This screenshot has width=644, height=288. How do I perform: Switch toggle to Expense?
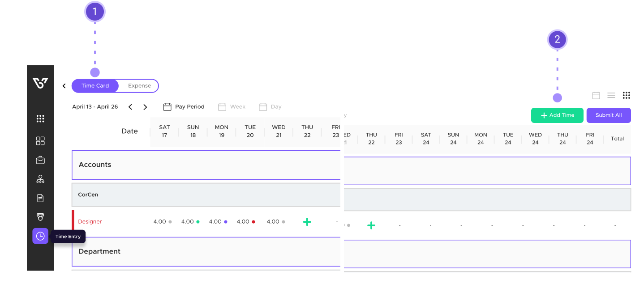pyautogui.click(x=139, y=86)
